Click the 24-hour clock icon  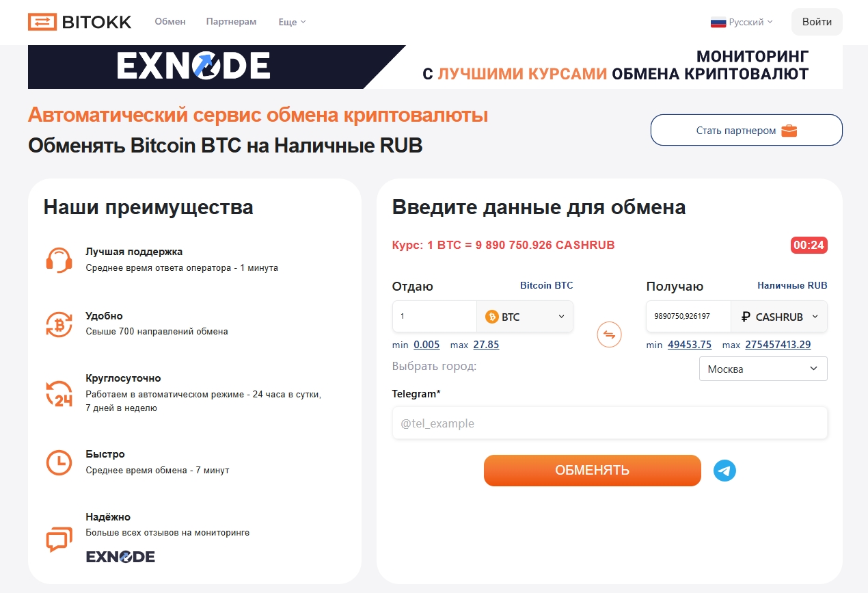[x=59, y=393]
